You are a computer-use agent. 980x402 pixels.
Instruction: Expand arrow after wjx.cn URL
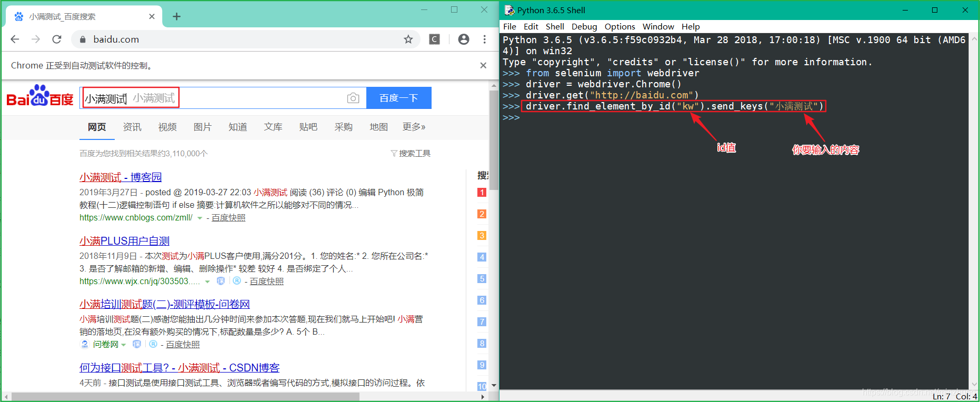pos(207,282)
